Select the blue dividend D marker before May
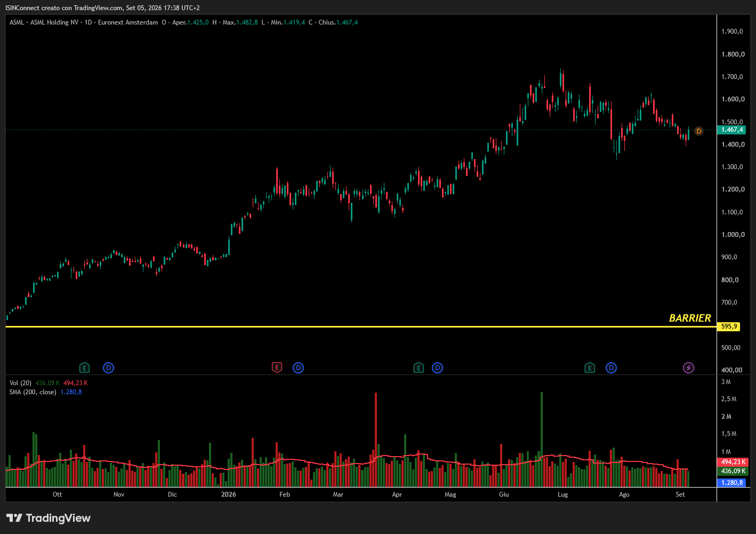The width and height of the screenshot is (756, 534). tap(437, 368)
